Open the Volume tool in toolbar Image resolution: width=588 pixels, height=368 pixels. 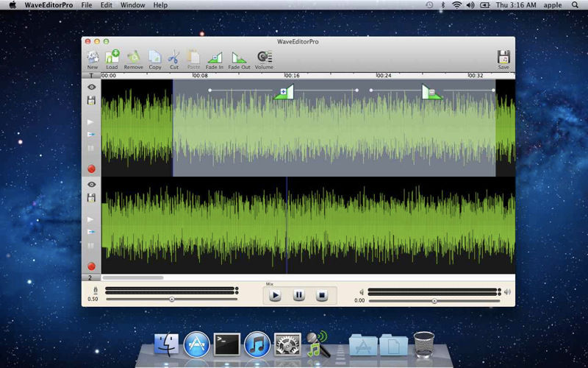[264, 60]
